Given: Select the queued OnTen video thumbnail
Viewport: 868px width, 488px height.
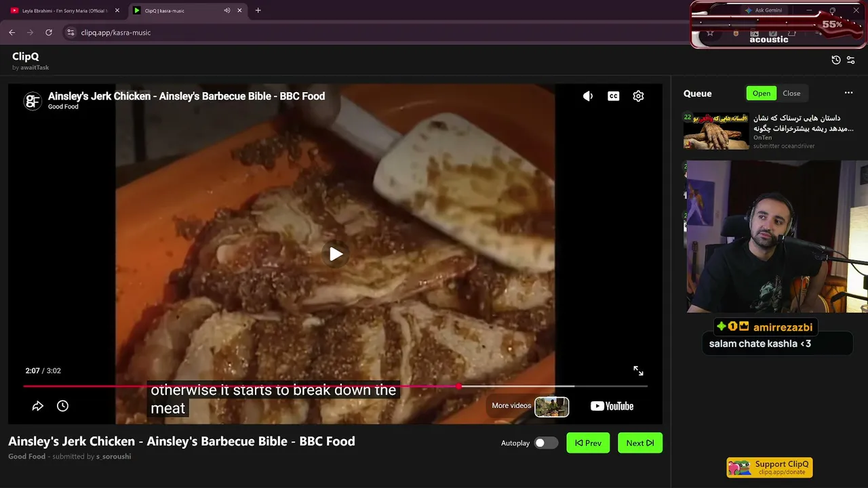Looking at the screenshot, I should [x=716, y=131].
